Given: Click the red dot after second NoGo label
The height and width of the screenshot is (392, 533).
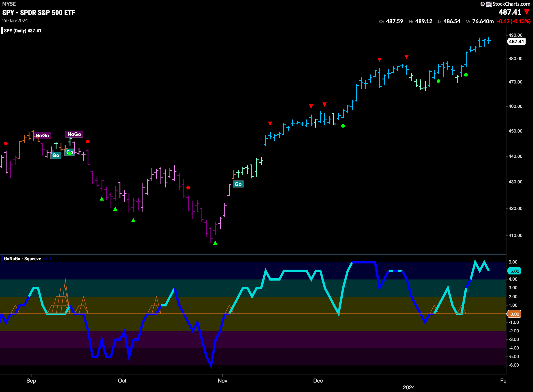Looking at the screenshot, I should coord(88,141).
